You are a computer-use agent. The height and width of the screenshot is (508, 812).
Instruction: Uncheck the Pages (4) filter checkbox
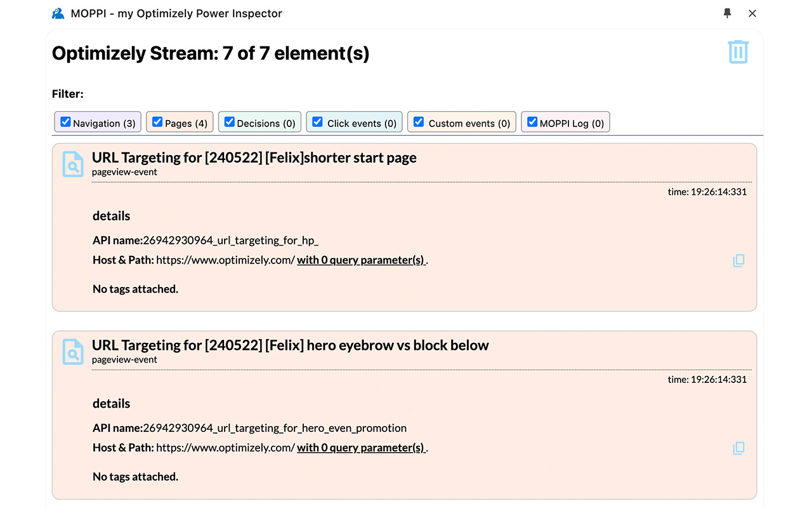click(x=157, y=122)
